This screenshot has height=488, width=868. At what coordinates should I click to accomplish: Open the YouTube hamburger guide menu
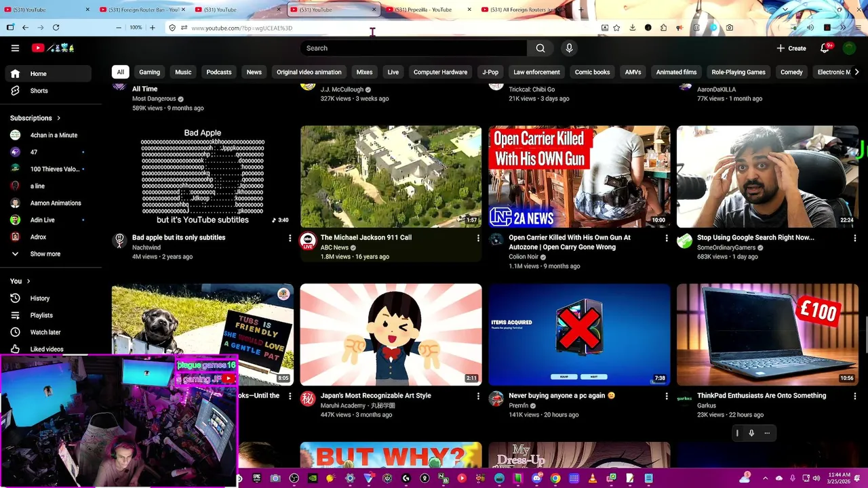tap(15, 48)
